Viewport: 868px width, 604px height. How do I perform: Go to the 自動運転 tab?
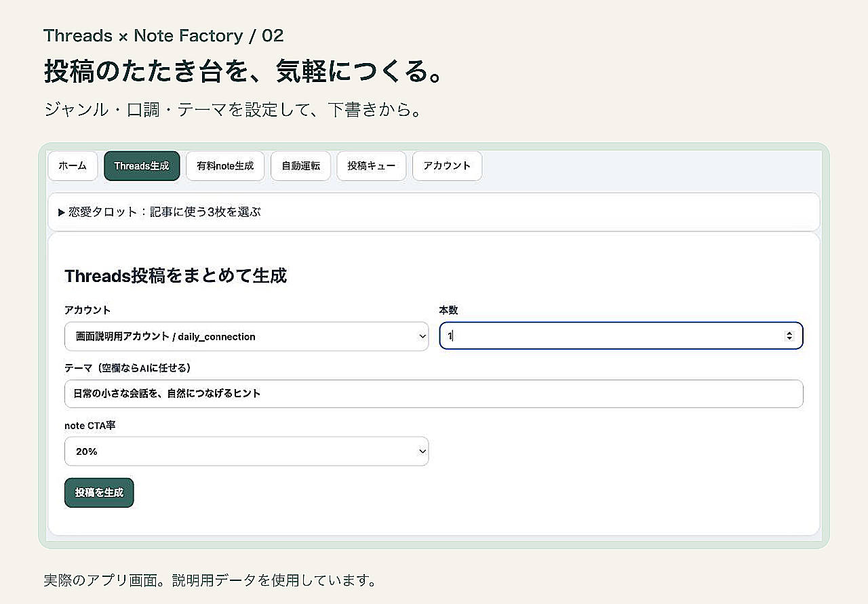300,166
